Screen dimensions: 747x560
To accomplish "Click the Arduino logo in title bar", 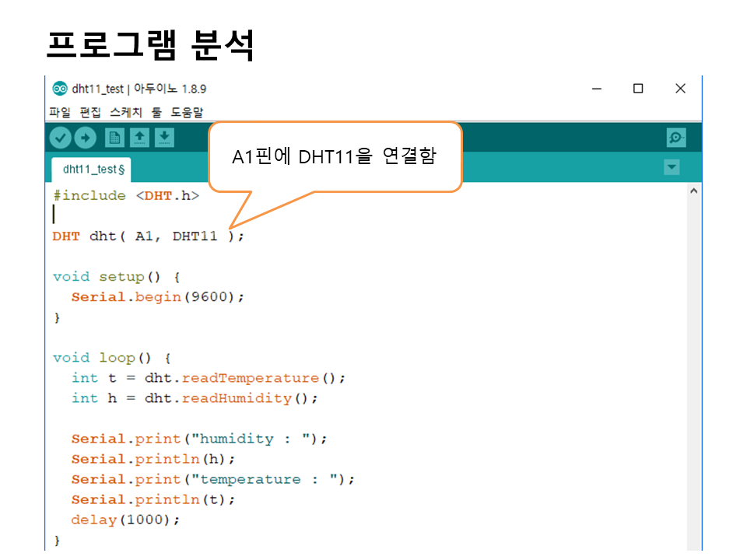I will pos(60,89).
